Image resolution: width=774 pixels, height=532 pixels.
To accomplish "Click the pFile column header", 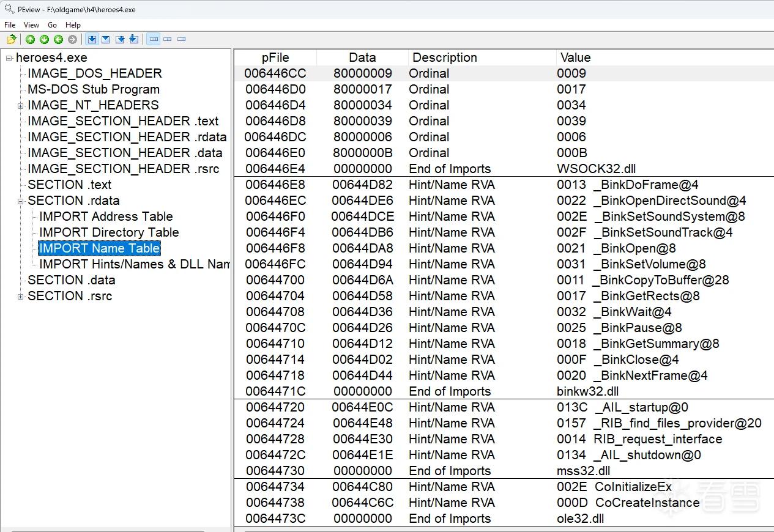I will (x=275, y=57).
